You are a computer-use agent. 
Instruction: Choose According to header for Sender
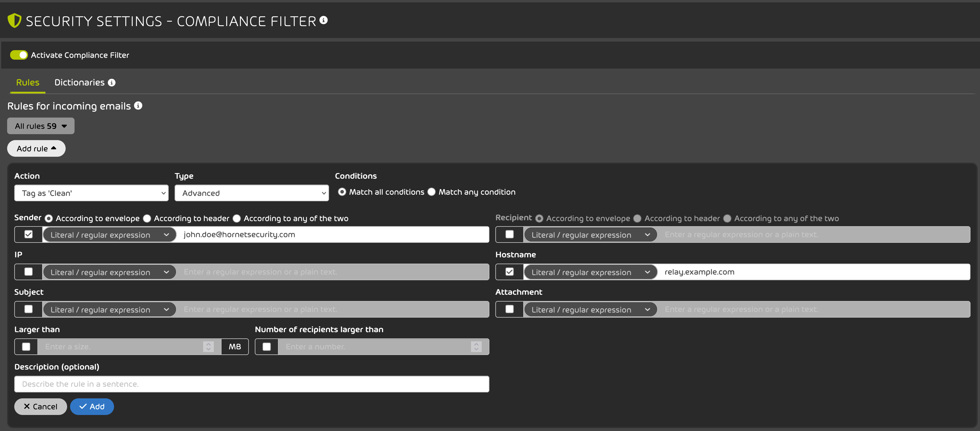coord(147,218)
